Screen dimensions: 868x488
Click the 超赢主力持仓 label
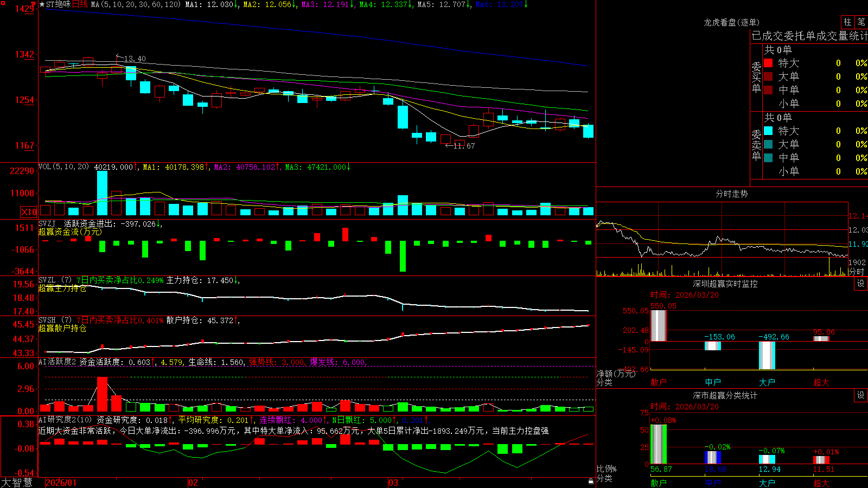click(62, 288)
